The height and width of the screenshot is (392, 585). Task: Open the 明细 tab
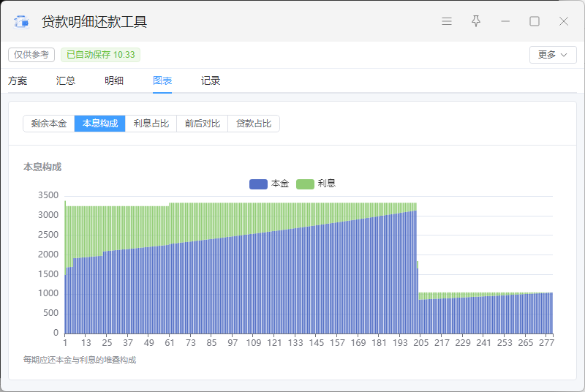coord(114,80)
